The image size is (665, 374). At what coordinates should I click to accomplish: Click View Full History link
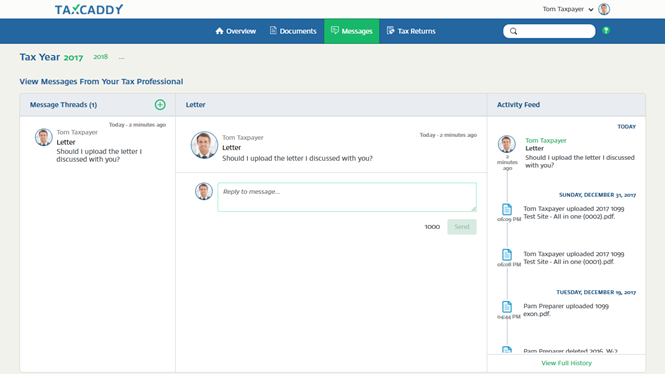tap(566, 363)
